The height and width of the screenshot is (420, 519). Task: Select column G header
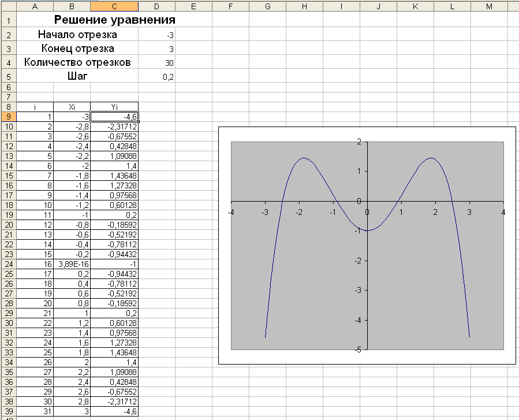click(x=268, y=6)
